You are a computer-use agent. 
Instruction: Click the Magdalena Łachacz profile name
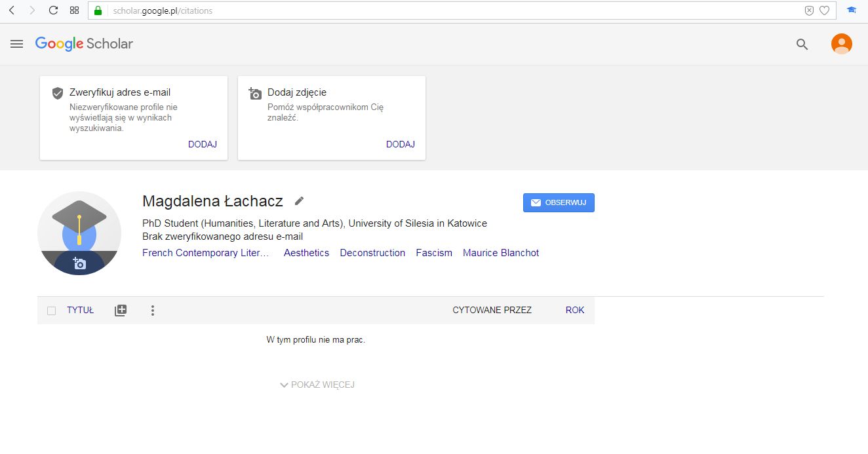[x=212, y=201]
